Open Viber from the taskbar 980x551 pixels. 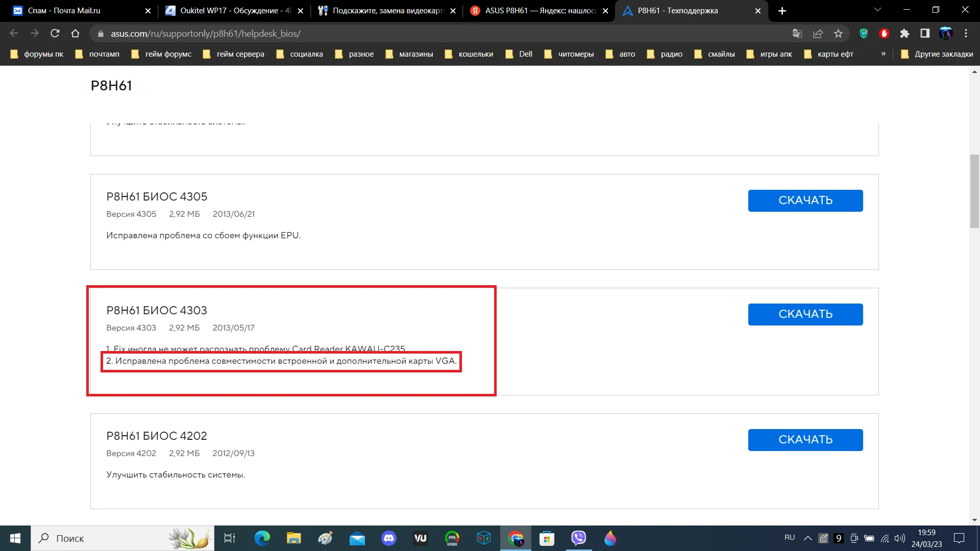click(x=578, y=538)
